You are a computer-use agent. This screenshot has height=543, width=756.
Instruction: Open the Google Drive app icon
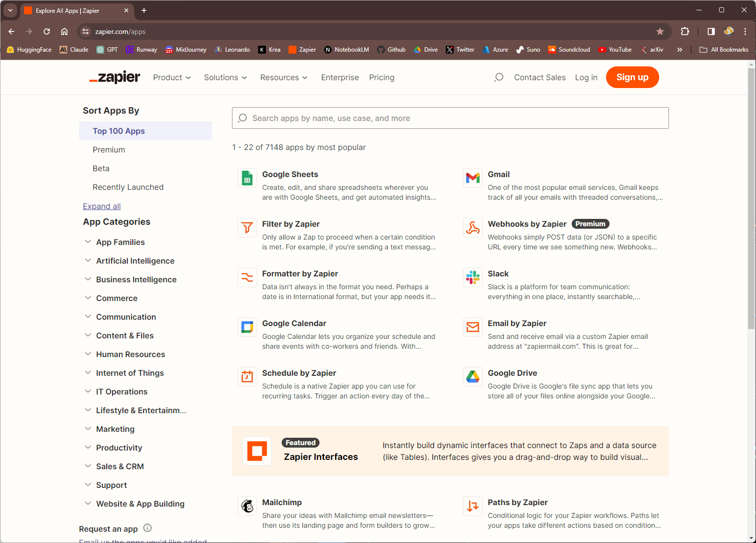point(473,377)
